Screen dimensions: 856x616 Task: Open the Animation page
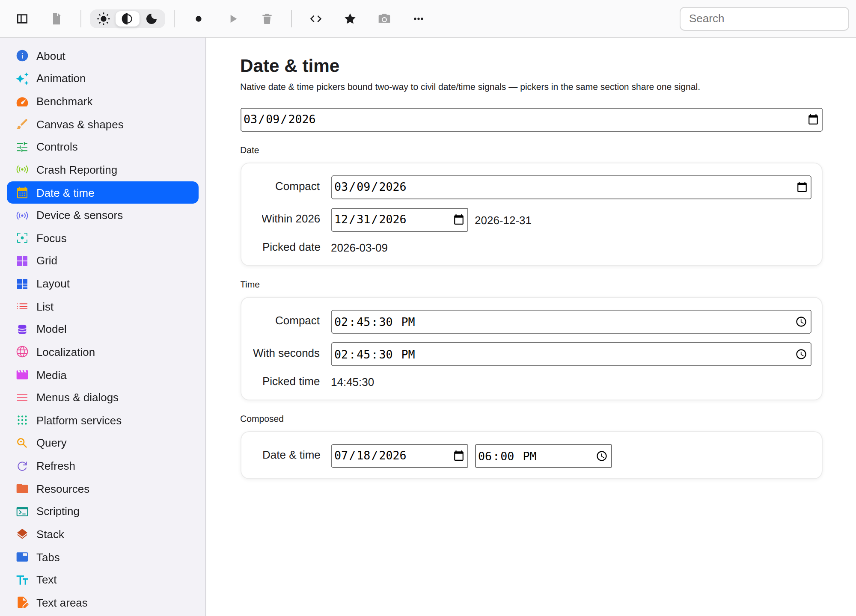tap(103, 79)
